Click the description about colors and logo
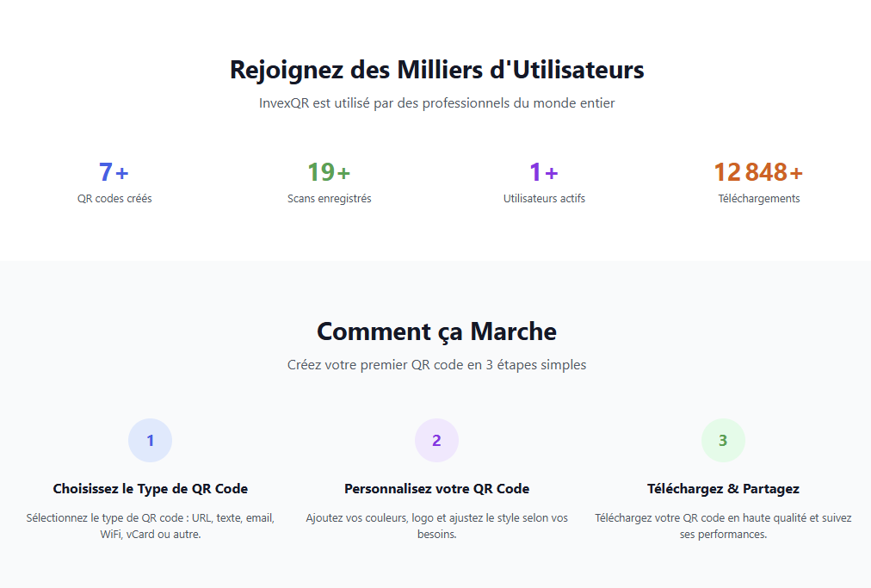This screenshot has width=871, height=588. [436, 526]
